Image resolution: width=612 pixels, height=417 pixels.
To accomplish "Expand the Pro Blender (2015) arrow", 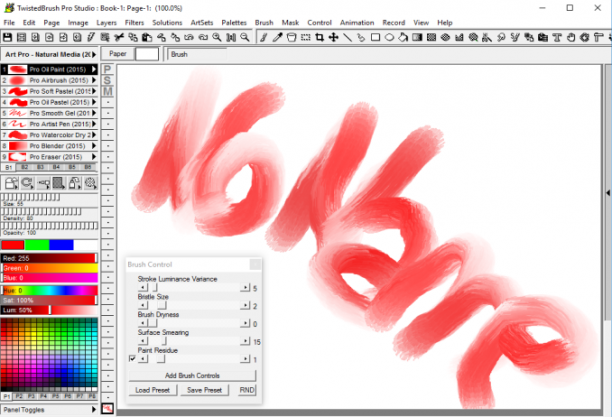I will (94, 146).
